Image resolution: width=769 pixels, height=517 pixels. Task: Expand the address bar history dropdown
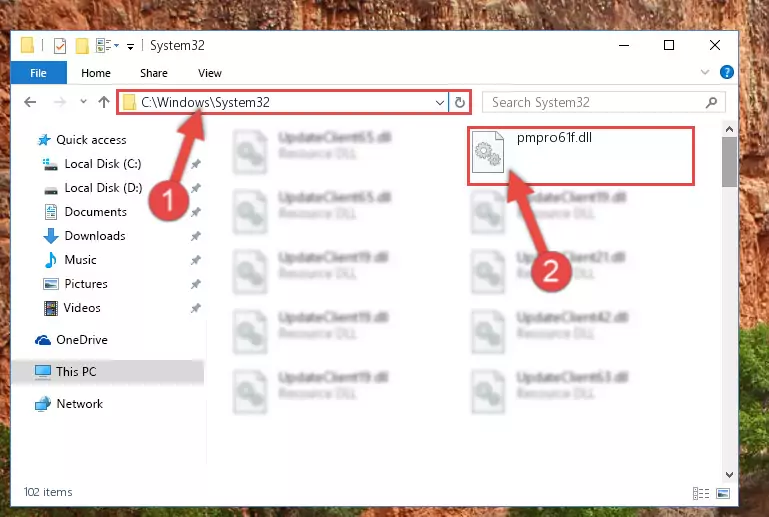[440, 103]
